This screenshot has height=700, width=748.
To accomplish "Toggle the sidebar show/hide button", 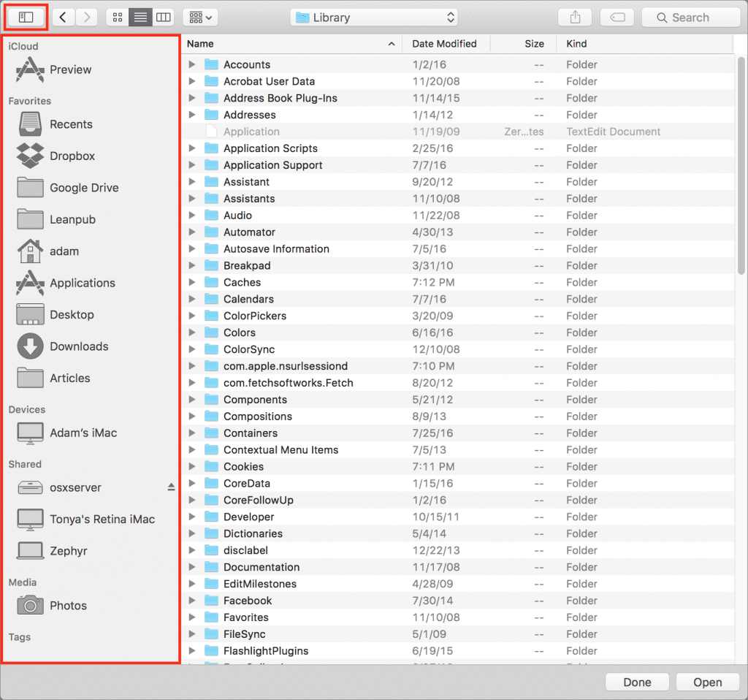I will tap(26, 17).
